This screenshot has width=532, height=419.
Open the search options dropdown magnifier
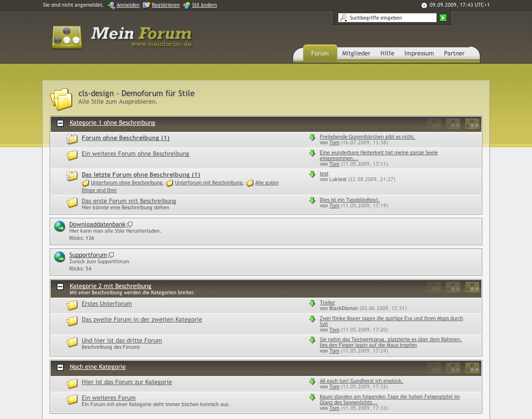[x=343, y=18]
